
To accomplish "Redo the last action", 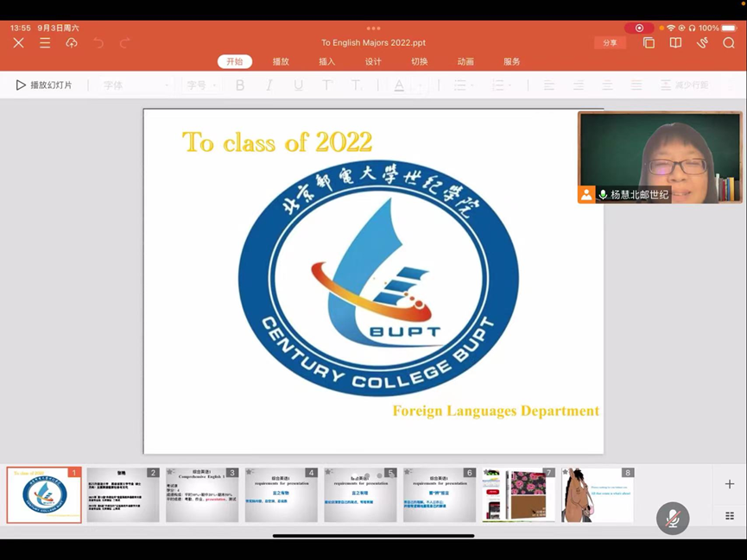I will [125, 43].
